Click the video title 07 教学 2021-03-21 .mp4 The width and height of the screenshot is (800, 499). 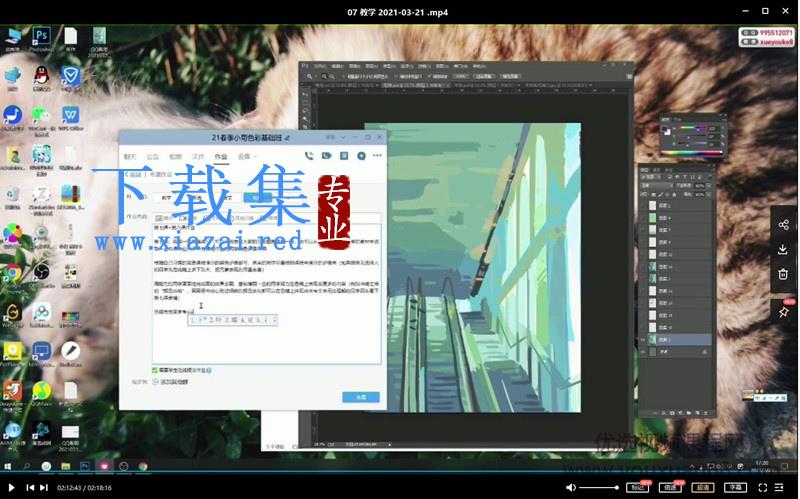pos(397,12)
